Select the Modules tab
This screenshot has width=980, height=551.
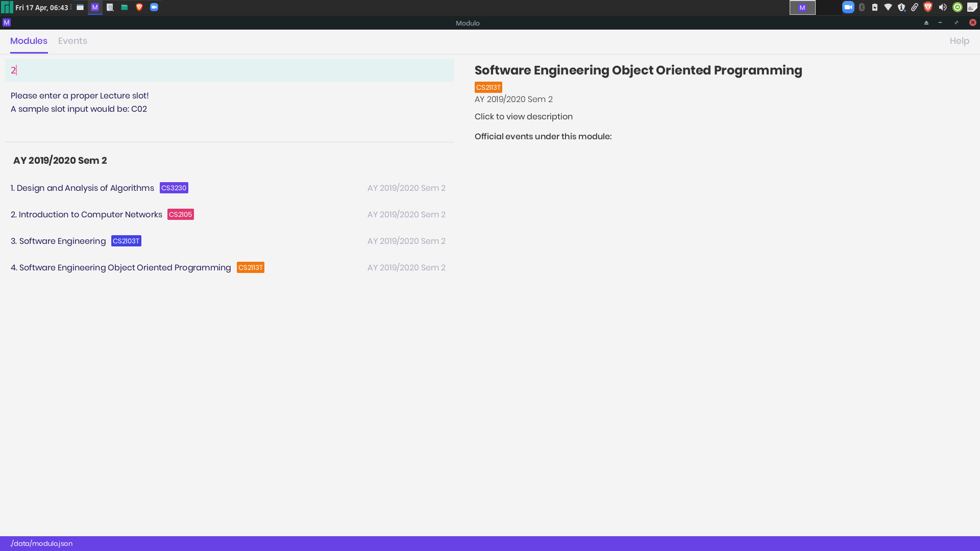click(x=29, y=41)
